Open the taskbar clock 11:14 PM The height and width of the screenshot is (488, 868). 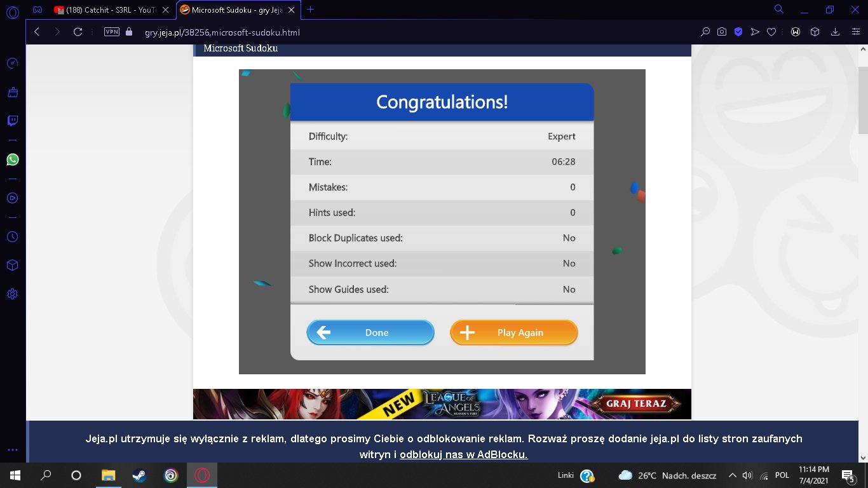pos(814,475)
